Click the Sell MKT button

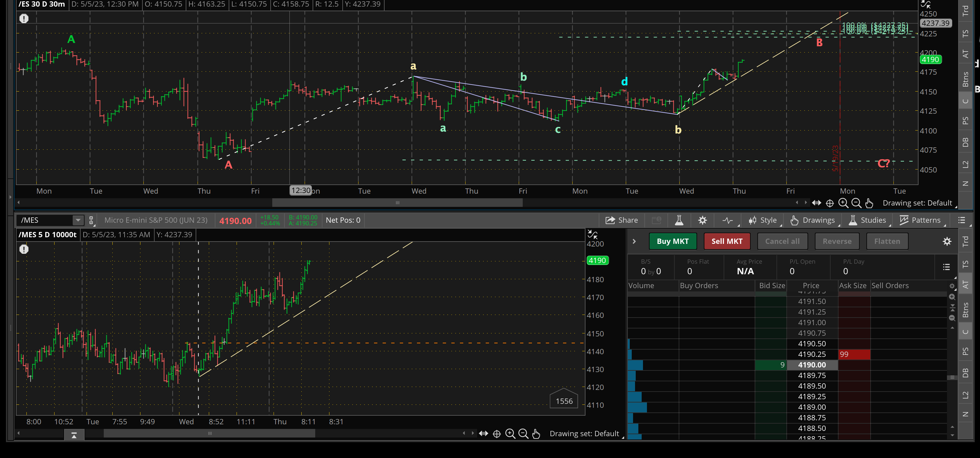(727, 241)
